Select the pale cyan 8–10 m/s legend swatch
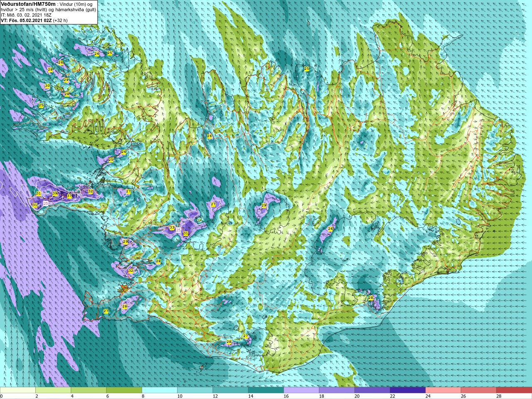Screen dimensions: 532x399 coord(160,390)
